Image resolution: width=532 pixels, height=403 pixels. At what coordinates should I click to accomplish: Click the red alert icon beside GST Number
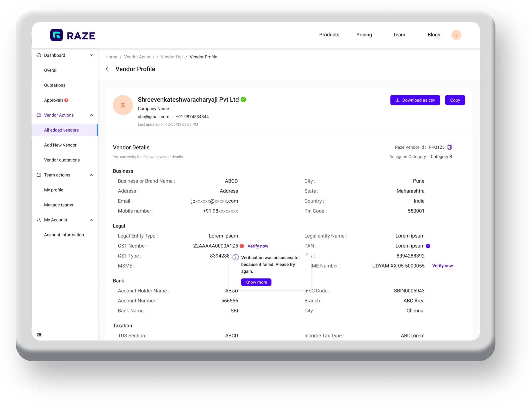pos(242,246)
